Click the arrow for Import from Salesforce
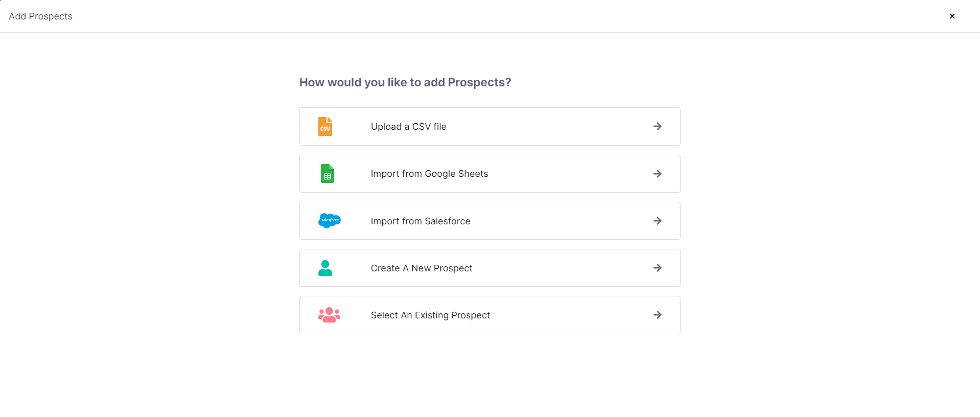The image size is (980, 417). [x=657, y=221]
